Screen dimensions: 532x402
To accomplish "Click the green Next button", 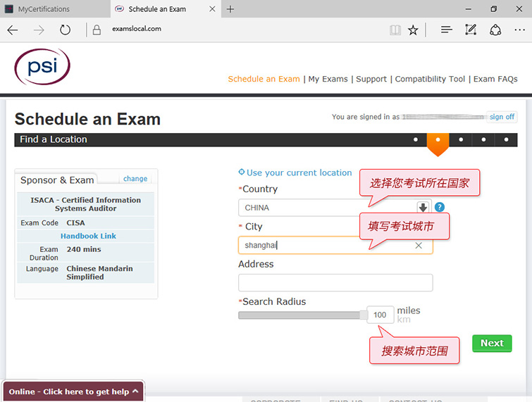I will tap(492, 344).
